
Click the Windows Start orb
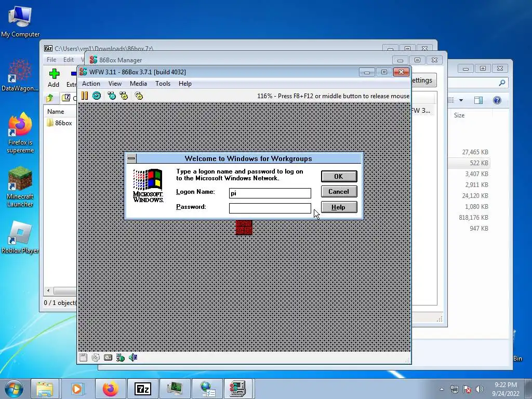(14, 389)
